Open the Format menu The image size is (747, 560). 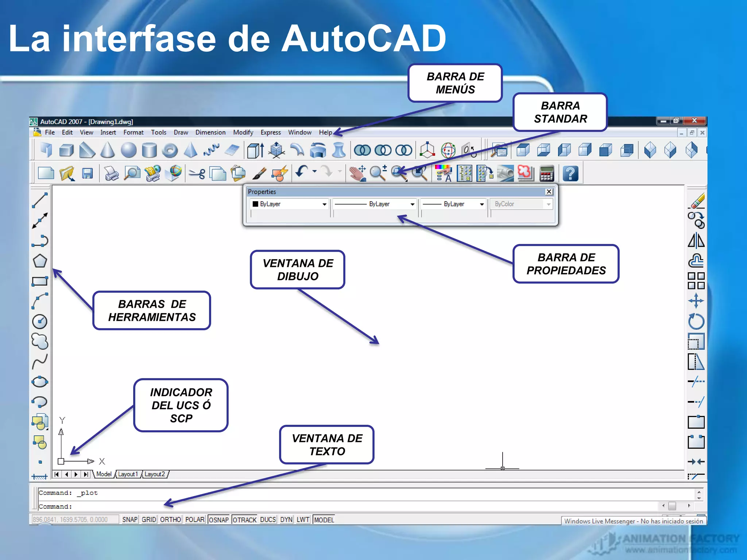click(x=133, y=133)
